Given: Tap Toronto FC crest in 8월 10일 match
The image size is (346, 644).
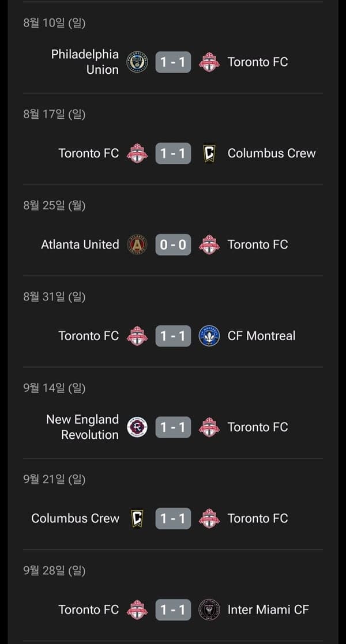Looking at the screenshot, I should coord(209,62).
